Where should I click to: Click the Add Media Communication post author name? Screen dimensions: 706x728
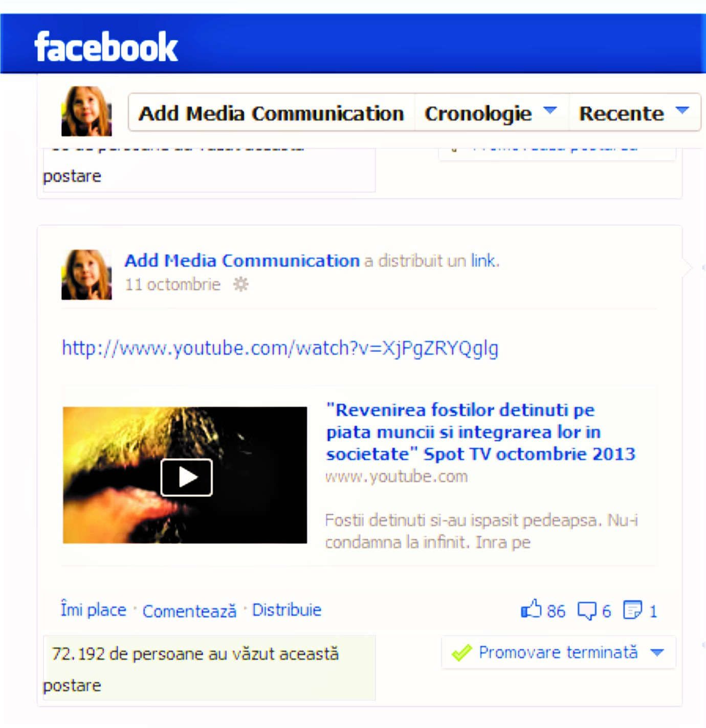coord(242,261)
